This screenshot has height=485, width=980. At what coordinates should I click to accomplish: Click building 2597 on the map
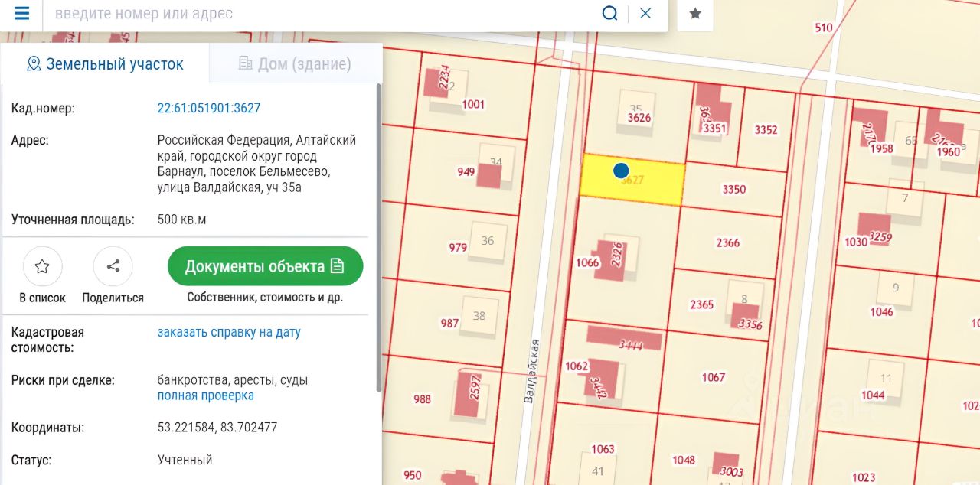469,394
